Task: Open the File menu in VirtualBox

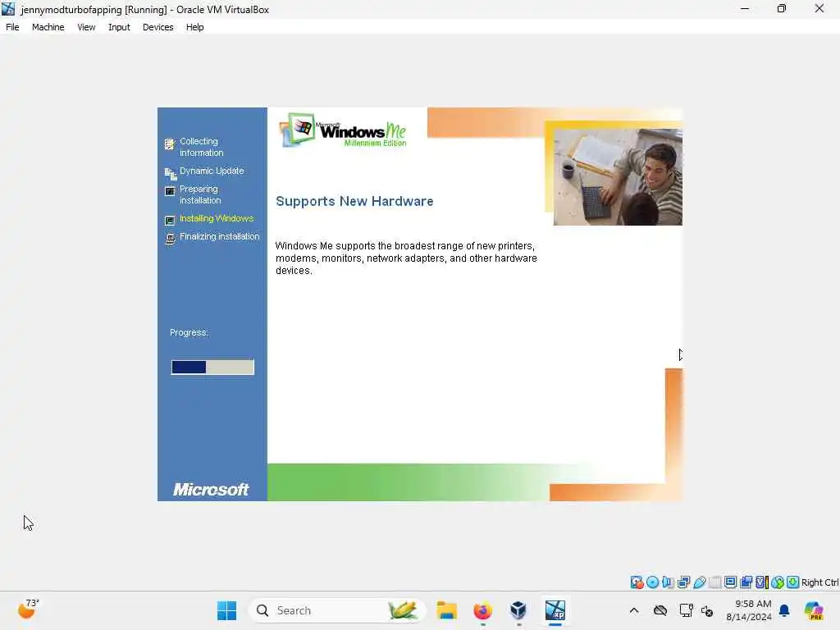Action: click(x=12, y=27)
